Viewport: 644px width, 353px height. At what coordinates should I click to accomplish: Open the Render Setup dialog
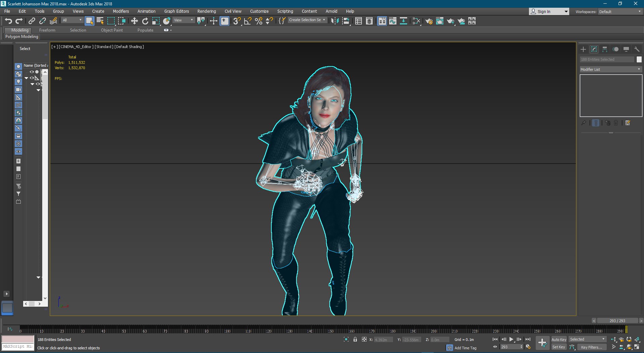[x=429, y=21]
